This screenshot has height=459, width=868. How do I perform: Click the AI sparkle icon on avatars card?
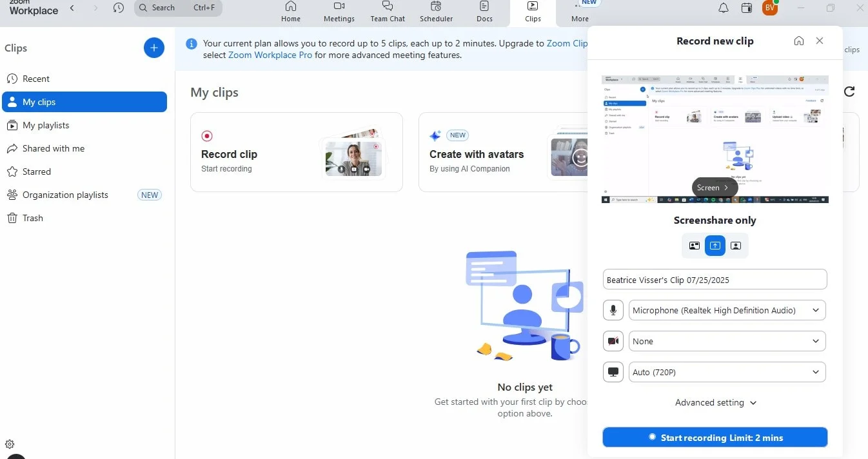point(435,135)
